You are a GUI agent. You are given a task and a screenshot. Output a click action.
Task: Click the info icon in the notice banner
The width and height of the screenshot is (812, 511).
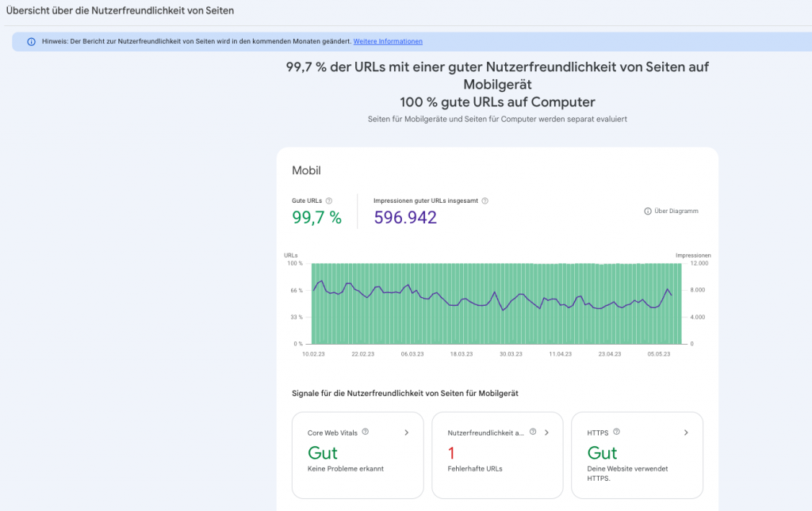(31, 41)
